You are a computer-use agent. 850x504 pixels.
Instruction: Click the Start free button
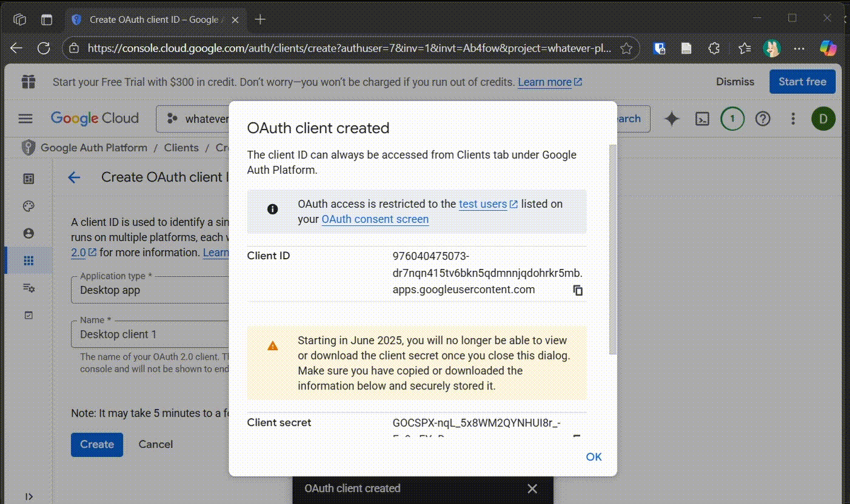802,82
